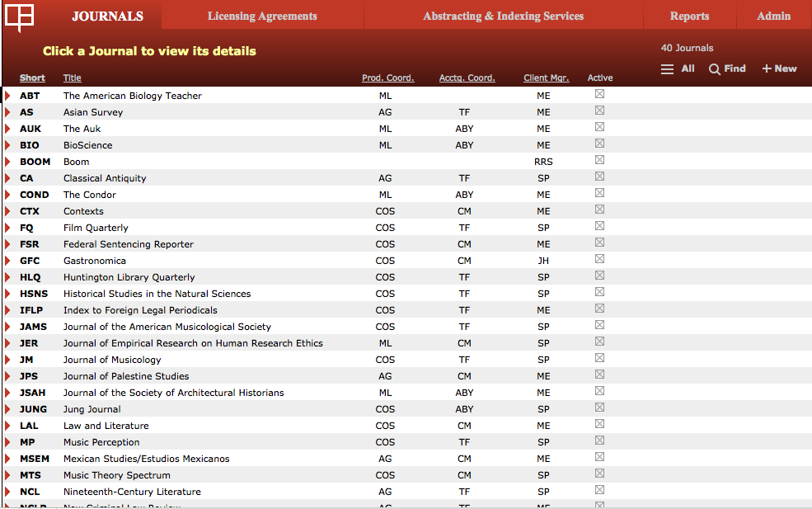Open Abstracting & Indexing Services tab
Screen dimensions: 812x509
504,16
